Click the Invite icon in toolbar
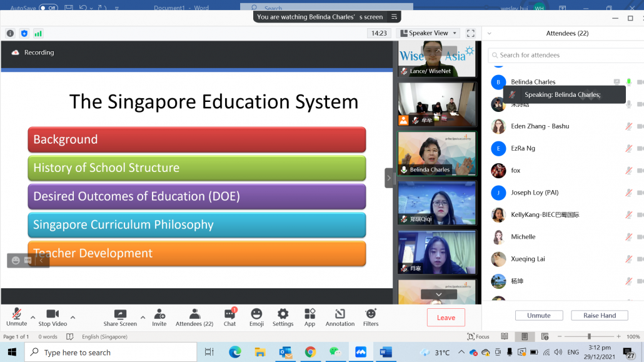Viewport: 644px width, 362px height. tap(159, 314)
